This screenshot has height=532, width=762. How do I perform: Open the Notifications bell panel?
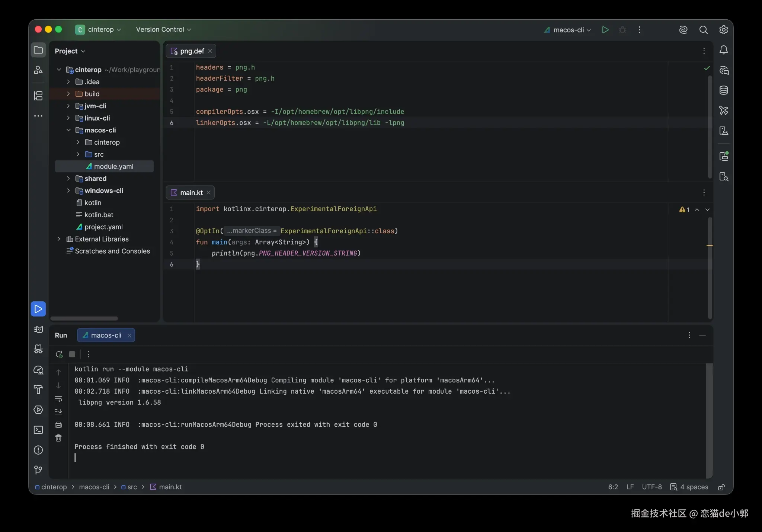point(723,50)
